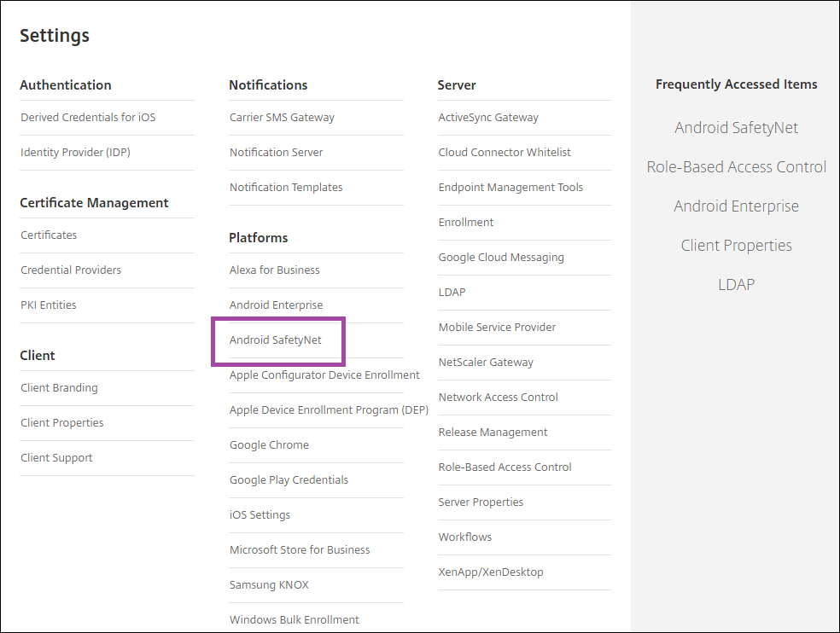The image size is (840, 633).
Task: Open Android Enterprise from Frequently Accessed Items
Action: tap(736, 206)
